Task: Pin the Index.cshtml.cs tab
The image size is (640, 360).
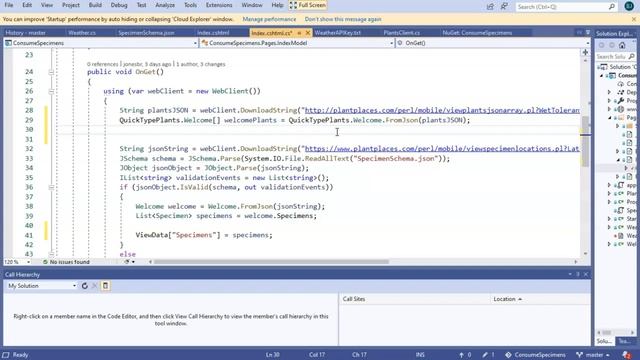Action: tap(299, 33)
